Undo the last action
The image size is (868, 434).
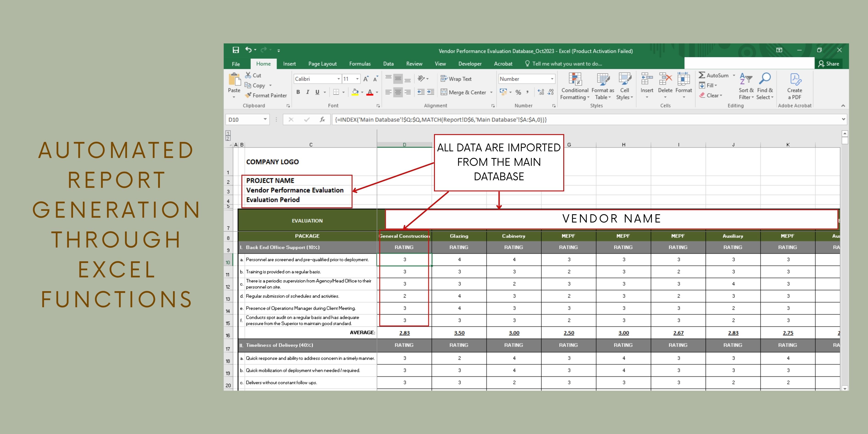coord(248,50)
